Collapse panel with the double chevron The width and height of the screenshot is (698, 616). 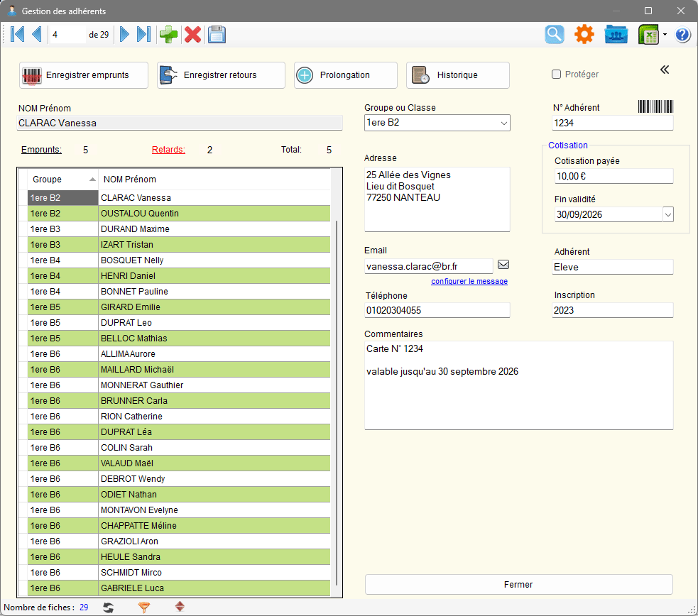(x=665, y=70)
